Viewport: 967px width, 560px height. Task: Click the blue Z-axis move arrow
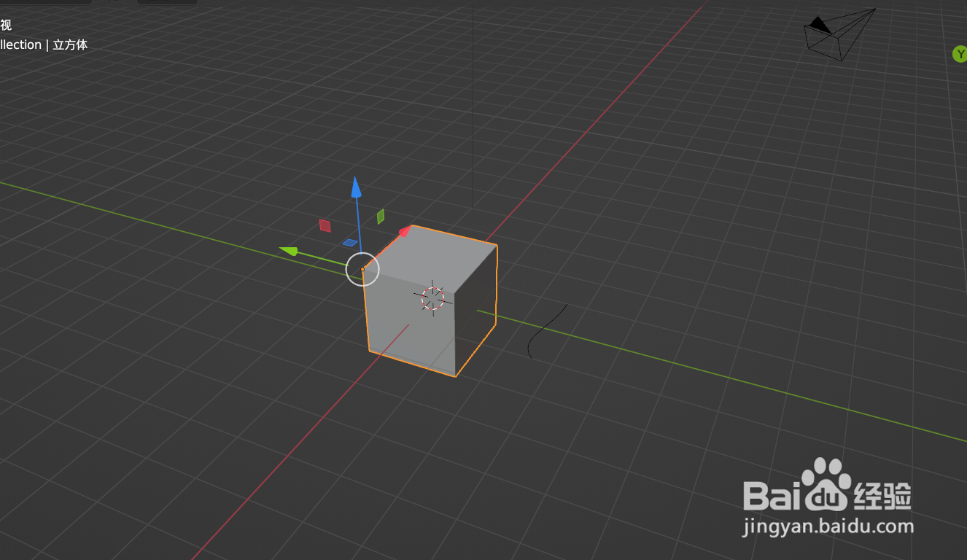point(356,187)
